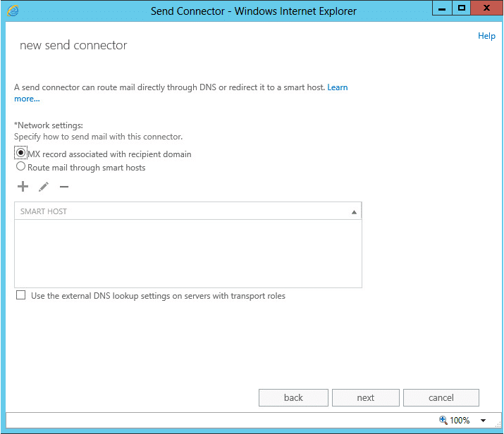504x434 pixels.
Task: Click inside the empty smart host list
Action: pos(188,254)
